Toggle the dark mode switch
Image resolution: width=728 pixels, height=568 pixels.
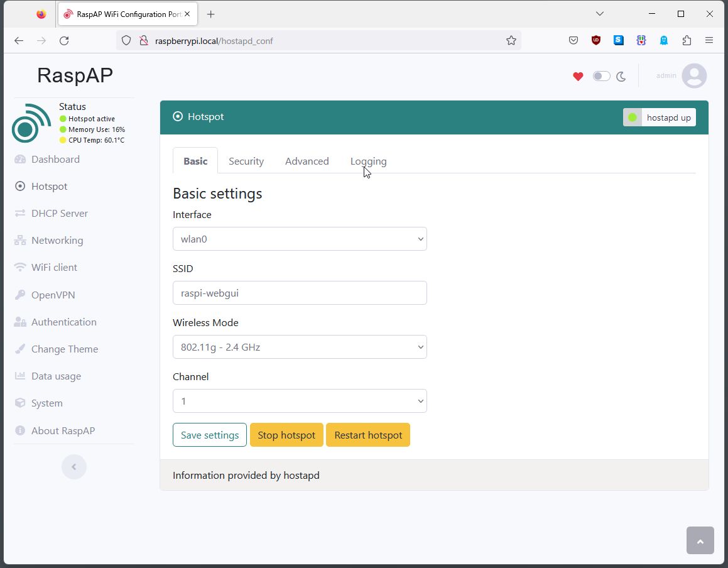click(601, 75)
